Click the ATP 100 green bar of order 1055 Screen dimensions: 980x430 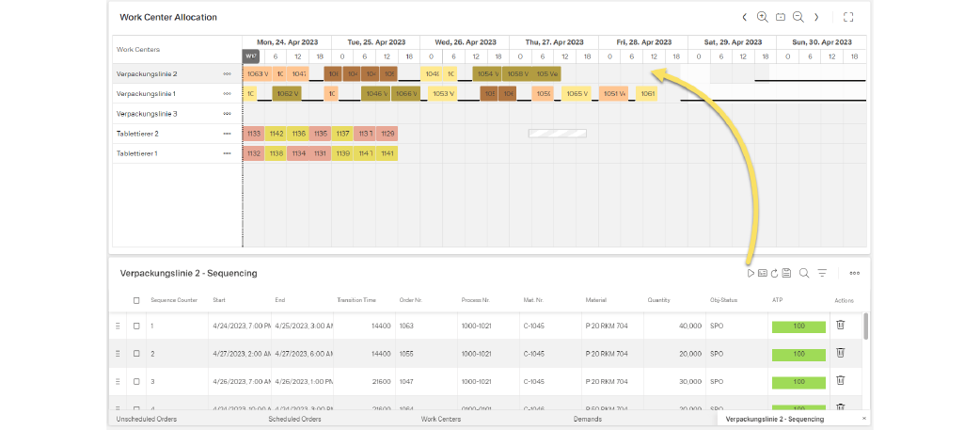coord(798,354)
